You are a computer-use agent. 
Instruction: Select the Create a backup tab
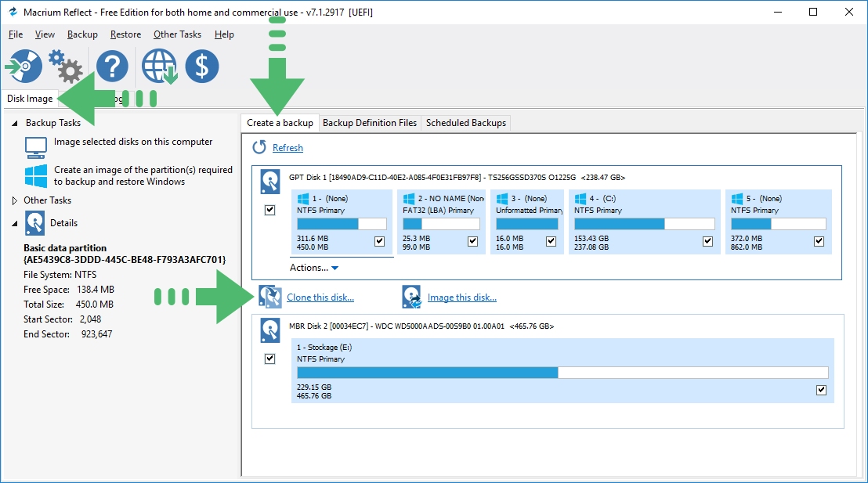point(280,123)
